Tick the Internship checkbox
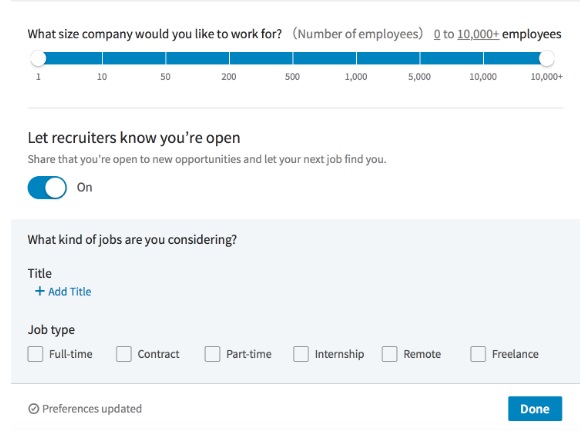 (x=301, y=354)
